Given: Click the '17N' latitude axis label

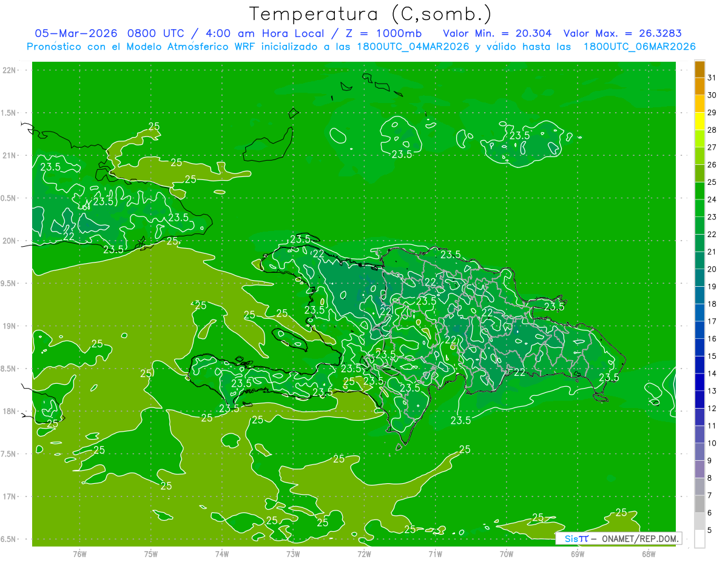Looking at the screenshot, I should [10, 497].
